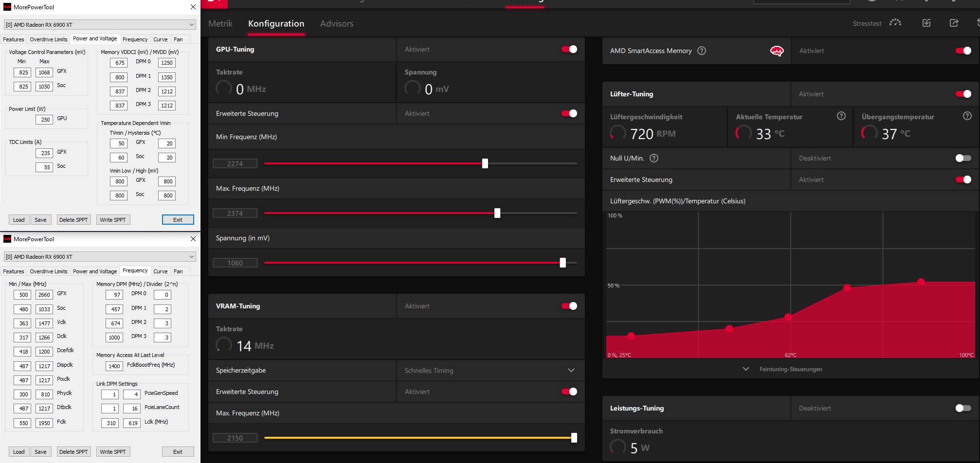
Task: Expand Feintuning-Steuerungen below the fan curve
Action: (x=783, y=369)
